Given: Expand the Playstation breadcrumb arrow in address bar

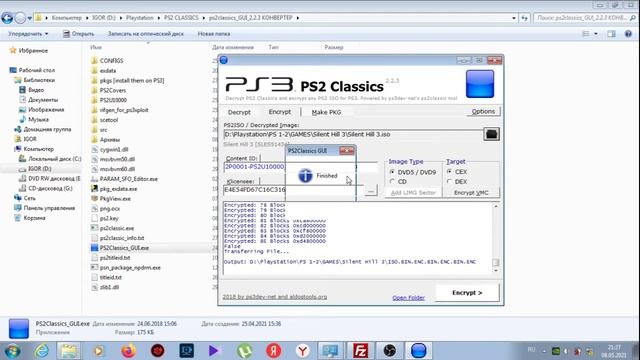Looking at the screenshot, I should 158,18.
